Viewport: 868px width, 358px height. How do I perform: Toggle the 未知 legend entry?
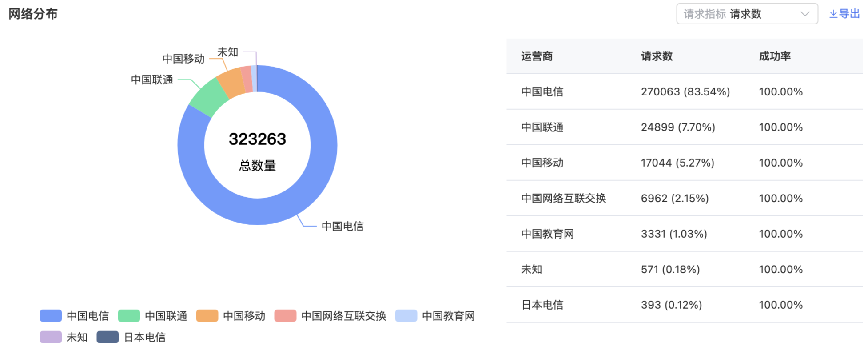[64, 337]
